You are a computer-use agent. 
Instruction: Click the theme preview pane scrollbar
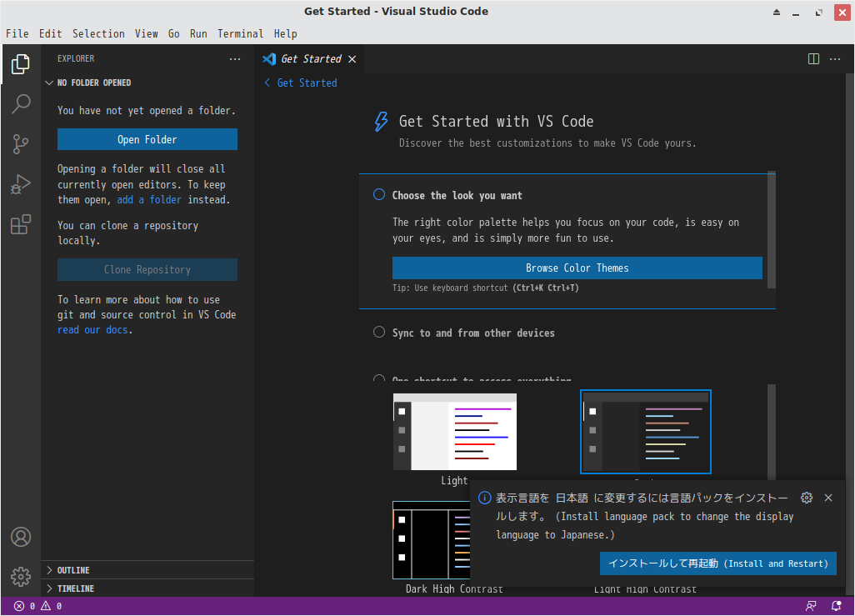point(772,432)
